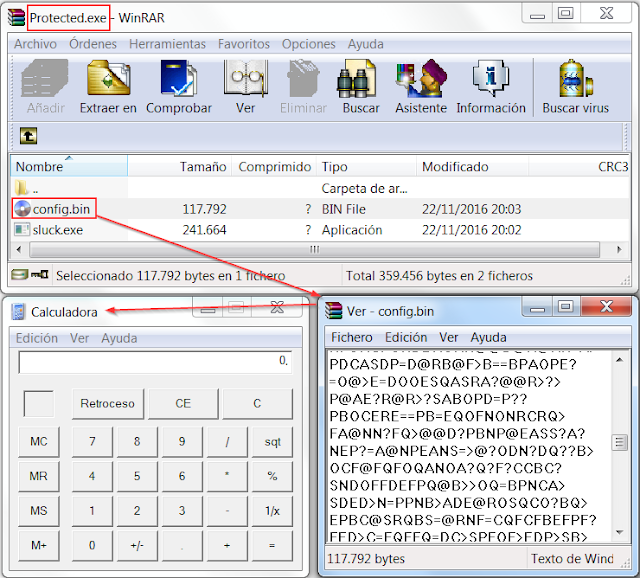Click WinRAR horizontal scrollbar left arrow

(x=18, y=249)
